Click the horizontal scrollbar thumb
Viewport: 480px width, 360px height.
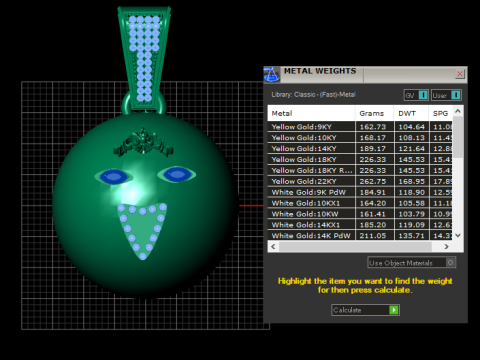[355, 246]
